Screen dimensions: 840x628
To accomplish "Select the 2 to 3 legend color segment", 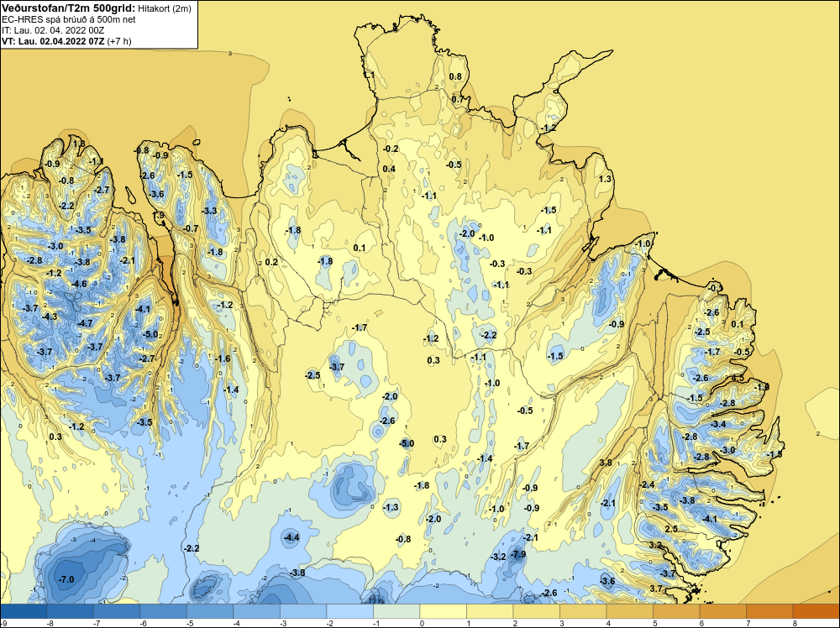I will pos(536,611).
